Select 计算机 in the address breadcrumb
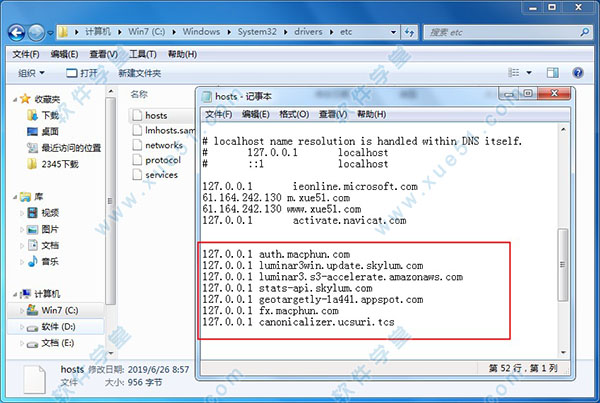 (x=98, y=32)
